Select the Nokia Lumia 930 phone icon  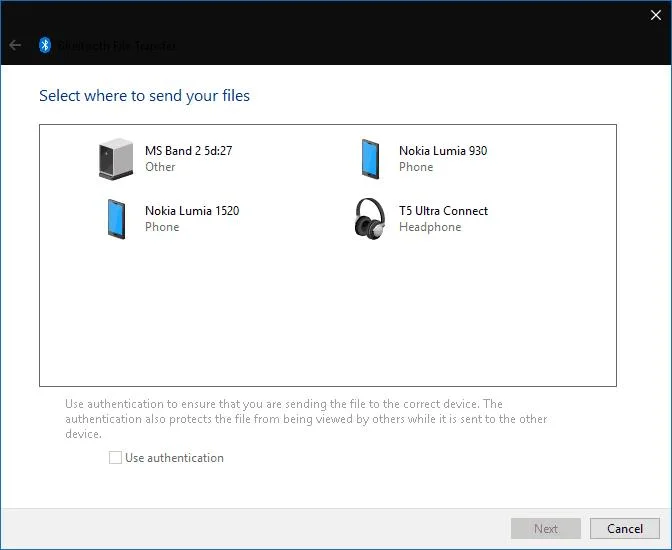point(370,159)
